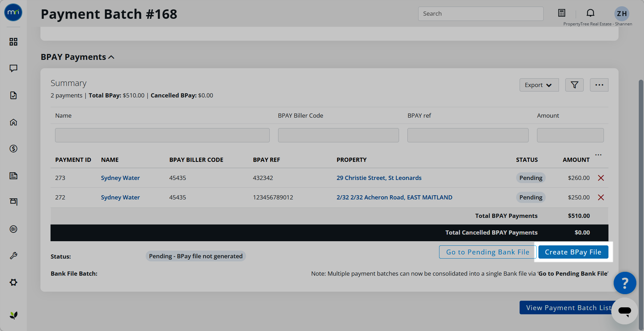The width and height of the screenshot is (644, 331).
Task: Click the leaf icon at sidebar bottom
Action: pos(13,315)
